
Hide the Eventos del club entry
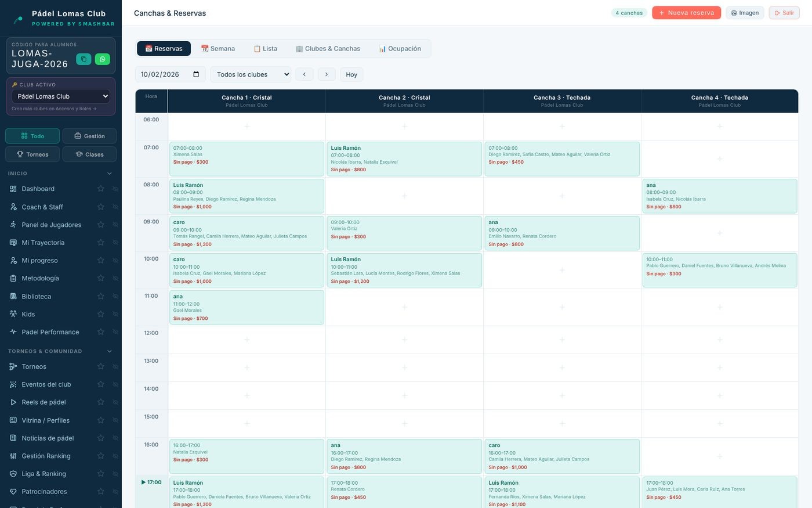pyautogui.click(x=115, y=384)
